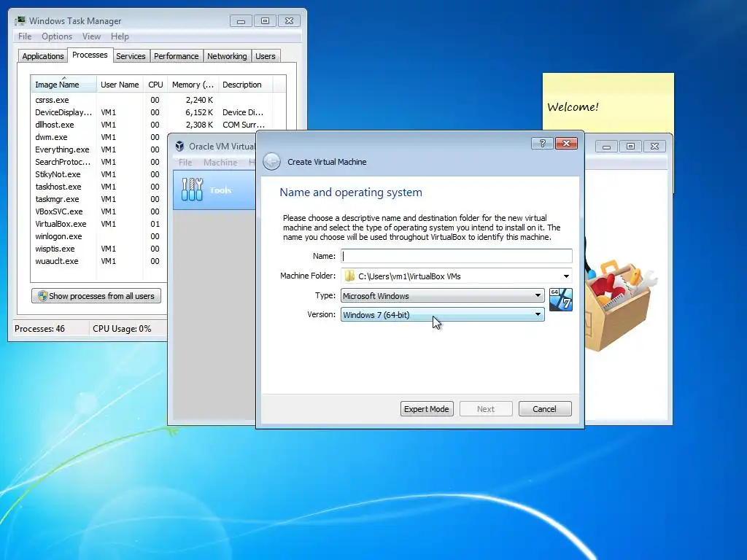Select the wuauclt.exe process row
747x560 pixels.
click(x=99, y=261)
